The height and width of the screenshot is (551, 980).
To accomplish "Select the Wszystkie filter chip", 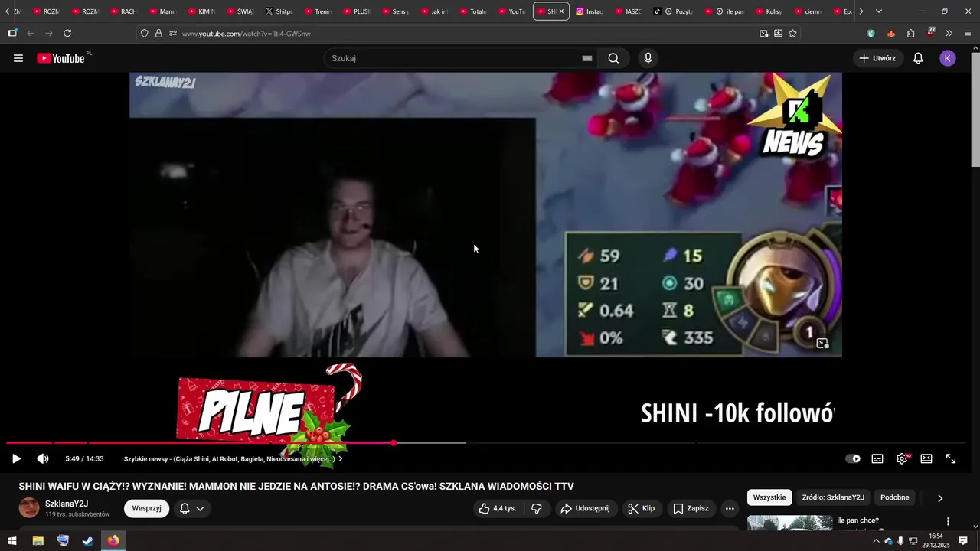I will 769,497.
